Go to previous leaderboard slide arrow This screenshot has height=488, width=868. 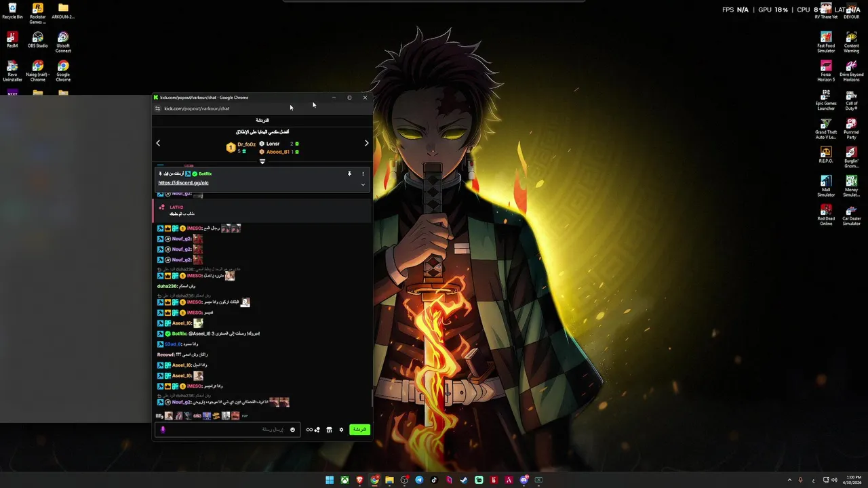[158, 143]
